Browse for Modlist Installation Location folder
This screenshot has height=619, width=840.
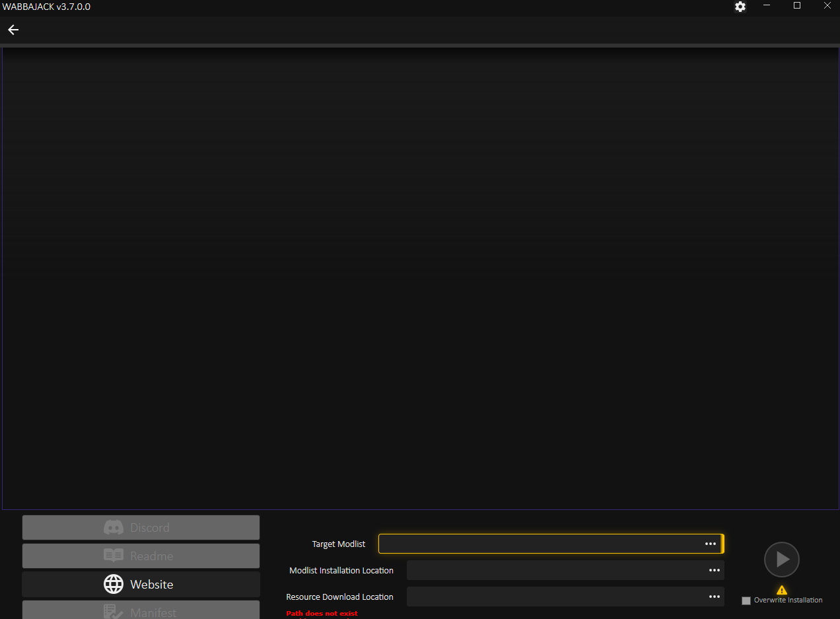(x=715, y=570)
